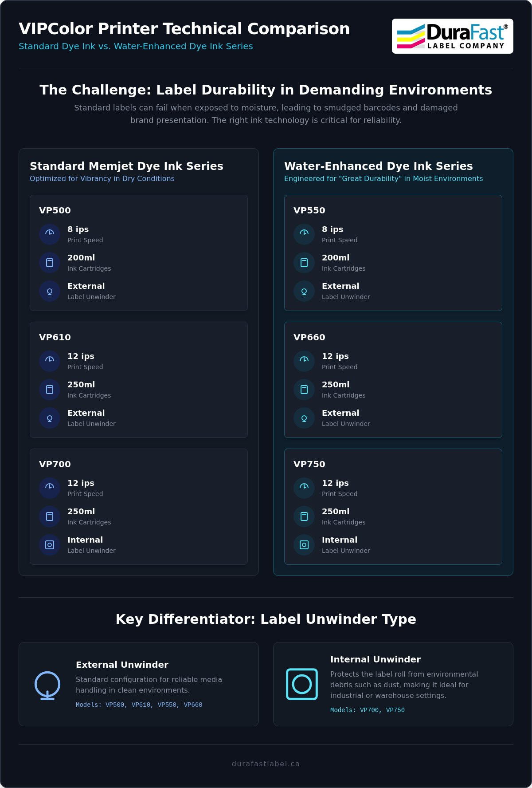The width and height of the screenshot is (532, 788).
Task: Click the VP700 internal unwinder icon
Action: pos(50,545)
